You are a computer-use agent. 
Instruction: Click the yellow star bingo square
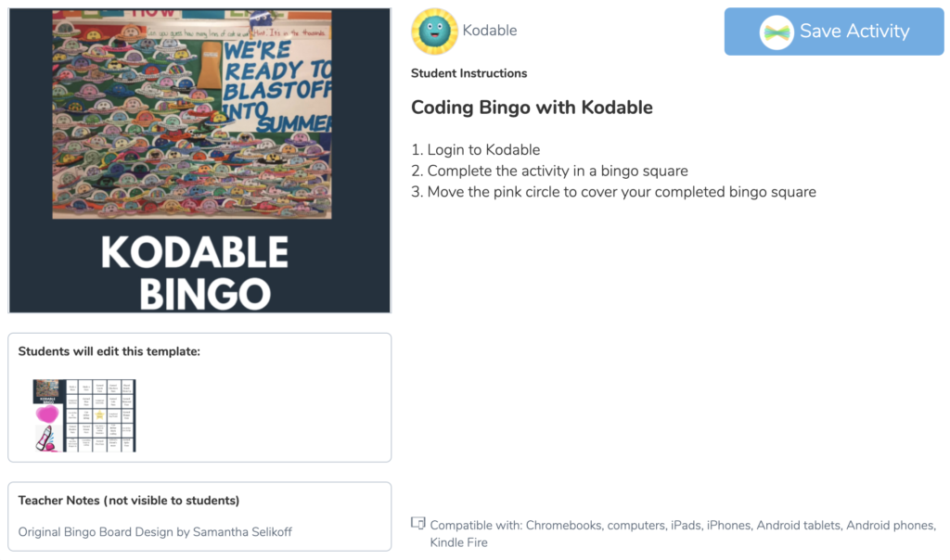[x=101, y=414]
